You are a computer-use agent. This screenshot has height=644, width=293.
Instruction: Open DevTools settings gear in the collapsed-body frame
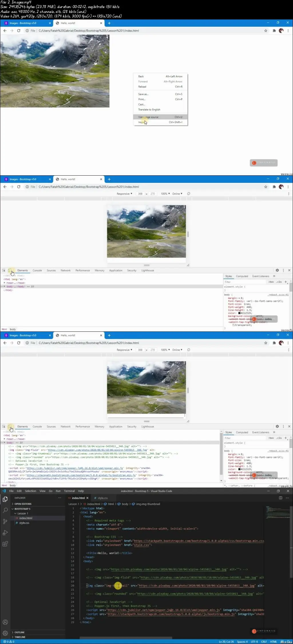[x=277, y=270]
